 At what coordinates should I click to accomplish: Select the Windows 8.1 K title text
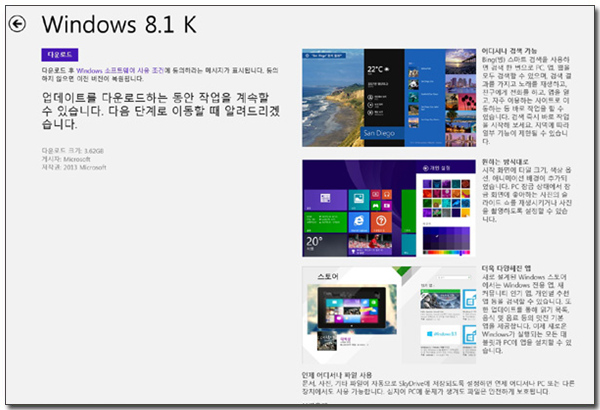[119, 25]
